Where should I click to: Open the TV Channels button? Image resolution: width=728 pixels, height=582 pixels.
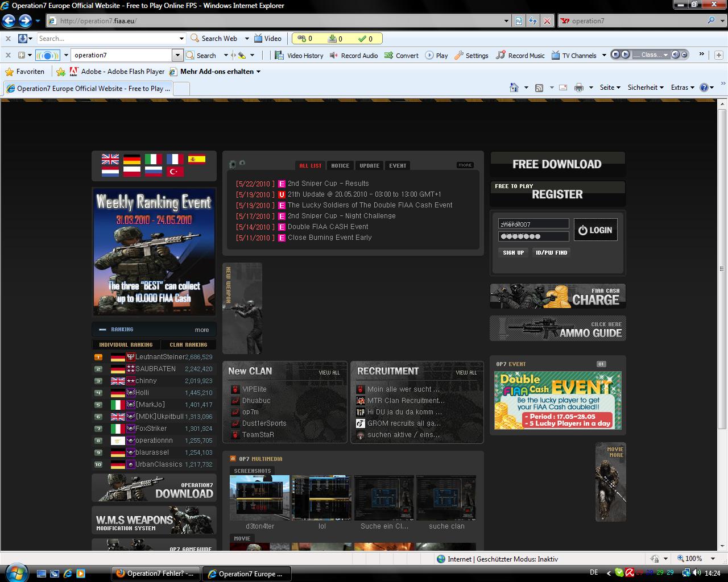(x=573, y=55)
